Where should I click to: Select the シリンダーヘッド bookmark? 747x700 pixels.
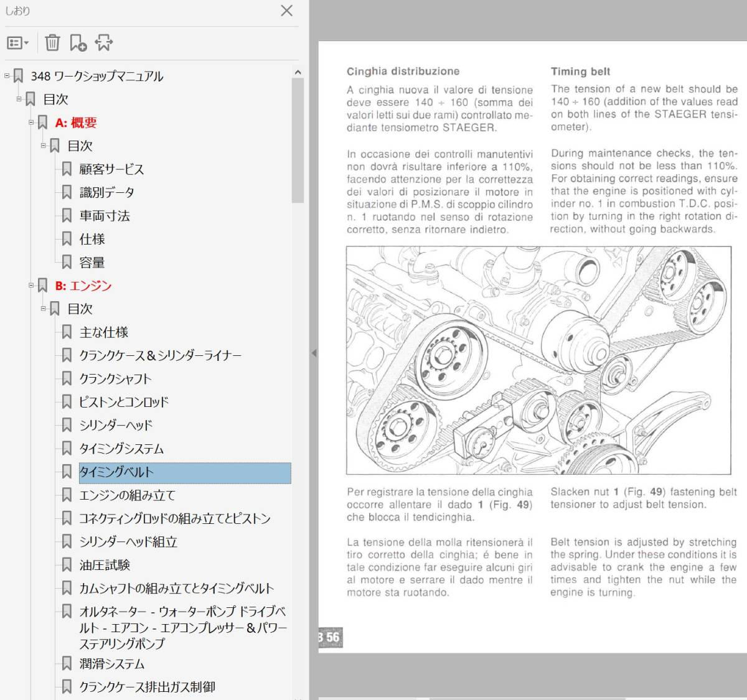[116, 426]
